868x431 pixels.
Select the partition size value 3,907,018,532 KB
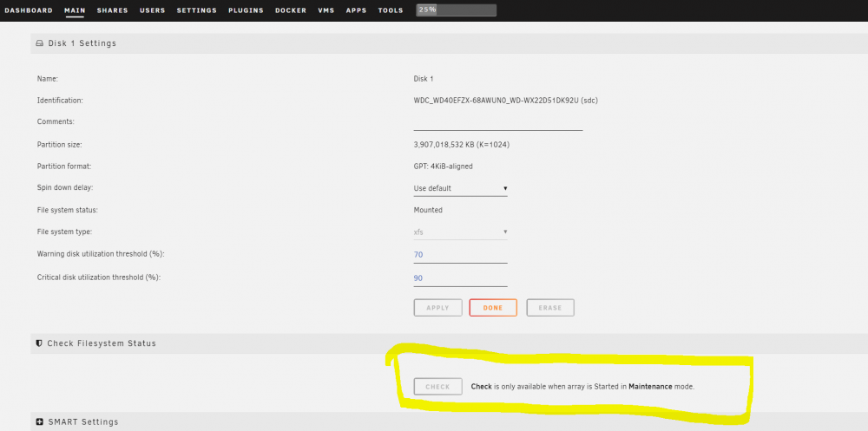[x=462, y=145]
